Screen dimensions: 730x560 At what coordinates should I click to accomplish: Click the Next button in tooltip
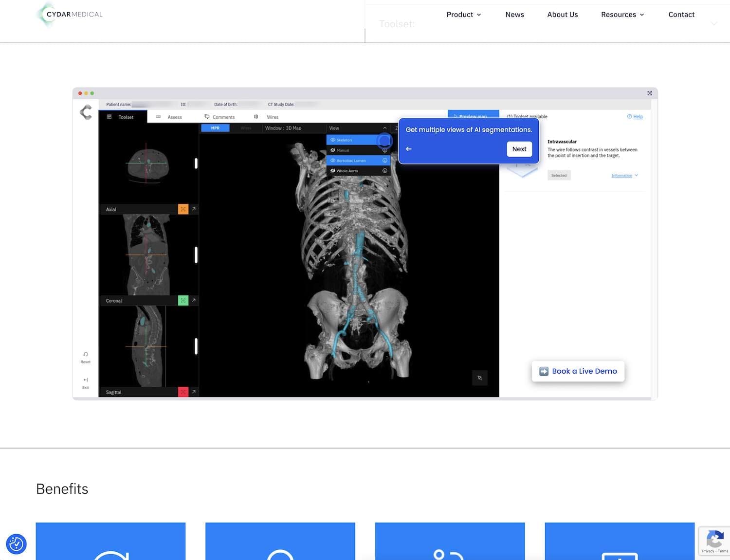click(519, 149)
